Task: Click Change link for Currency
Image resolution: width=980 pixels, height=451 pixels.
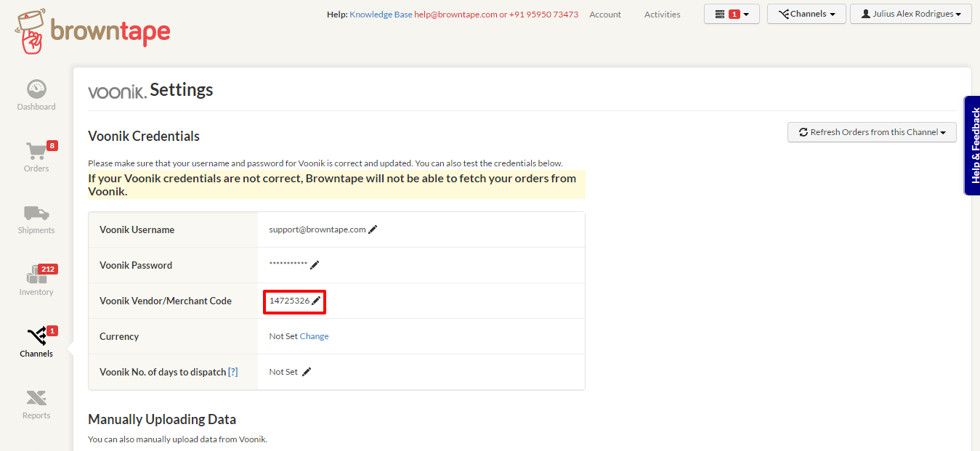Action: (314, 336)
